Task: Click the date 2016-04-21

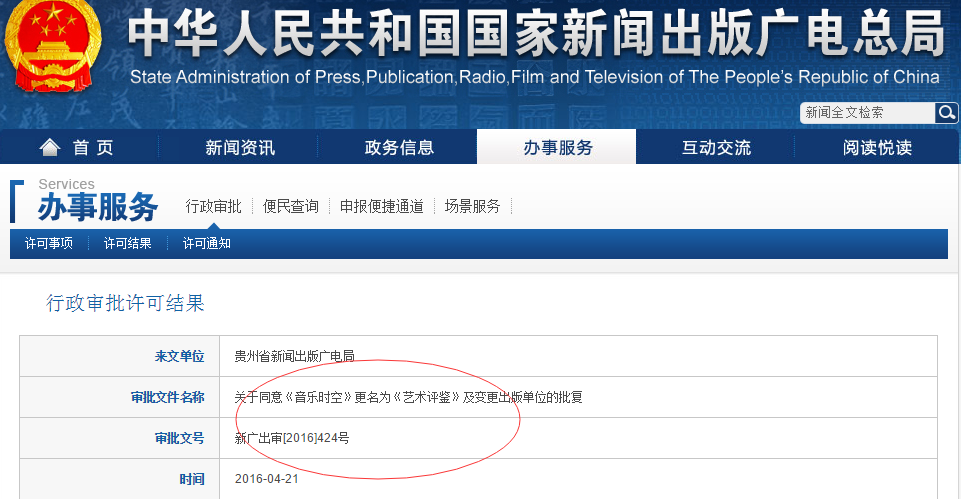Action: pos(267,479)
